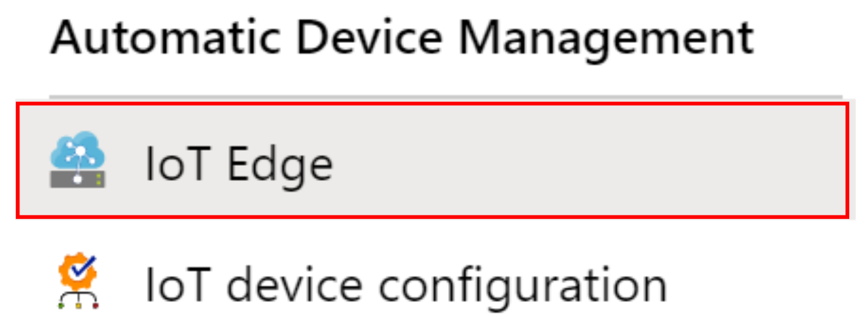Click the IoT Edge text label
This screenshot has height=331, width=868.
coord(239,163)
